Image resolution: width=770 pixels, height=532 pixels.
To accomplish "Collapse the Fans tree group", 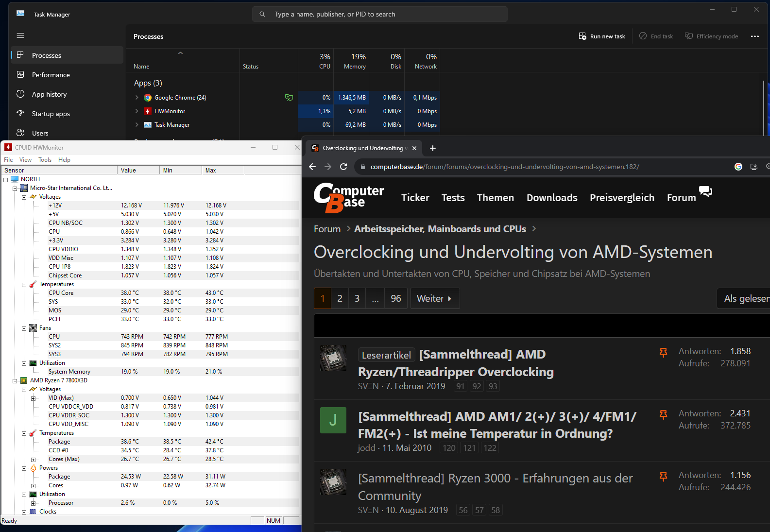I will pos(24,328).
